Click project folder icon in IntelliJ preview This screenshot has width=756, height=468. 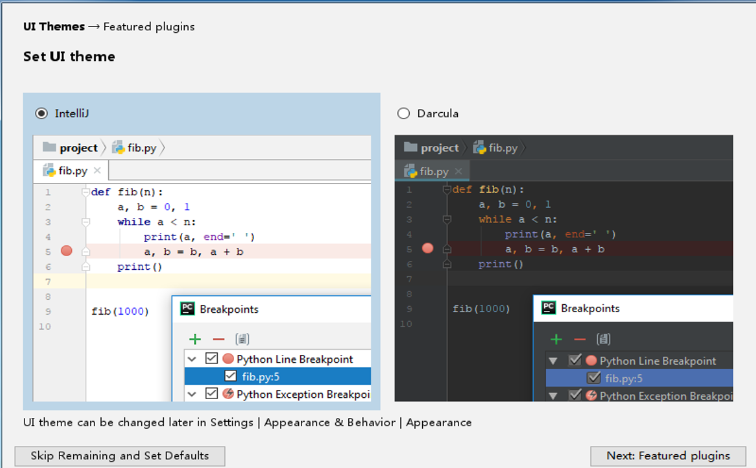click(x=49, y=147)
